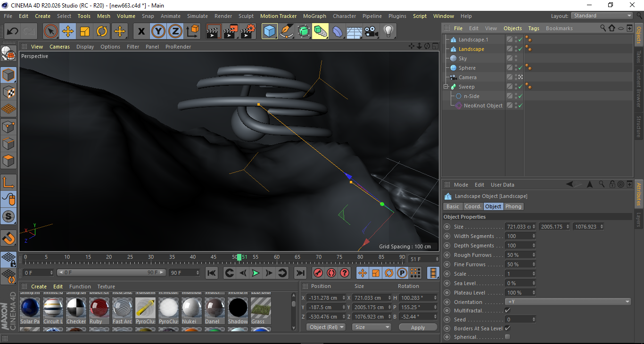Open the Simulate menu

point(197,16)
